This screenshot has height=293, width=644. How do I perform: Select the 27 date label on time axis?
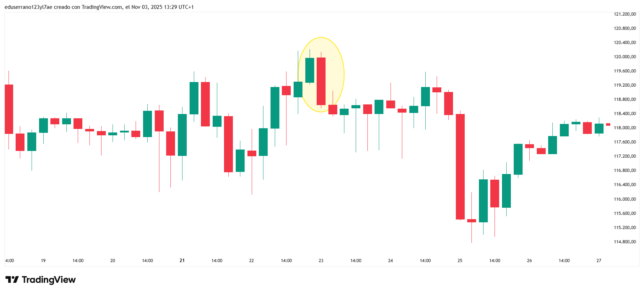599,261
